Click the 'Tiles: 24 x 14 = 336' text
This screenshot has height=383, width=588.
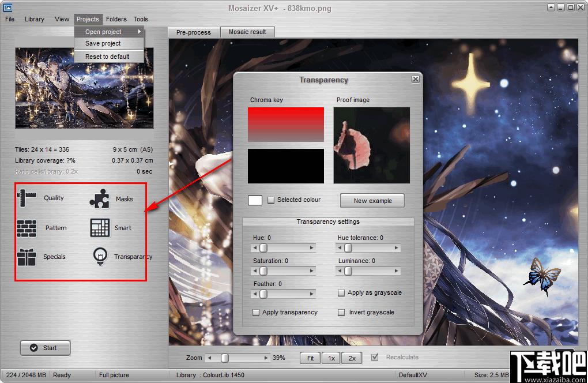coord(42,149)
